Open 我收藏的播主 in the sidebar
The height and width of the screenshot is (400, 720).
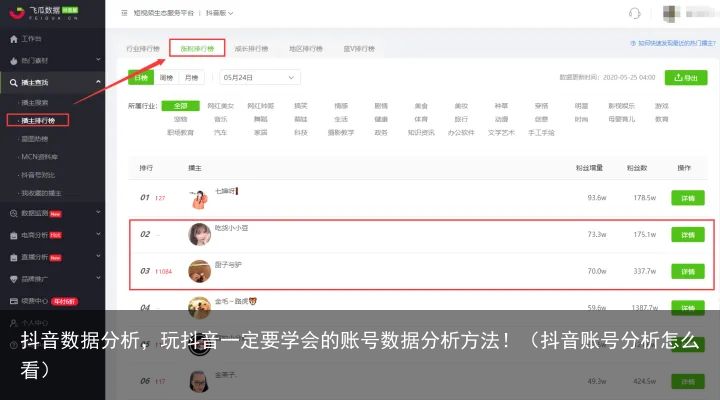click(x=41, y=193)
